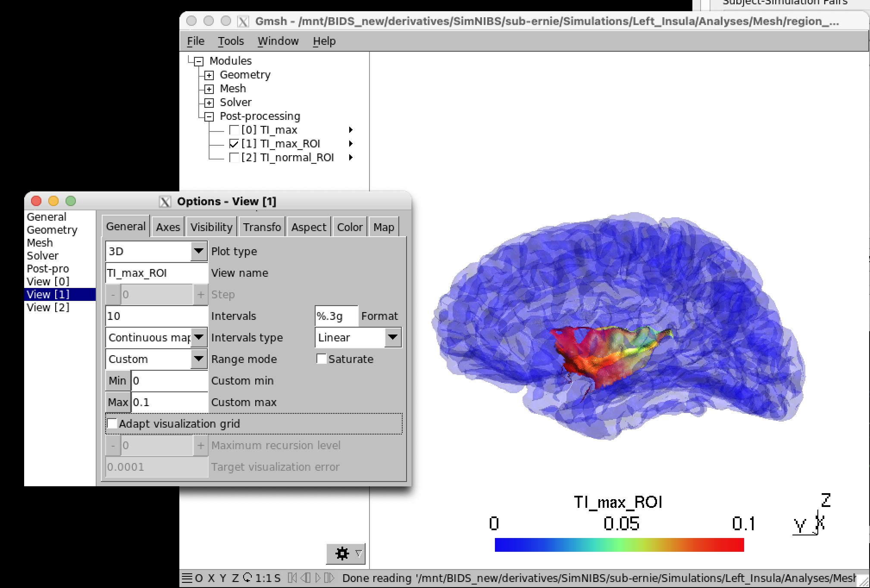The width and height of the screenshot is (870, 588).
Task: Click the Intervals input field
Action: (156, 316)
